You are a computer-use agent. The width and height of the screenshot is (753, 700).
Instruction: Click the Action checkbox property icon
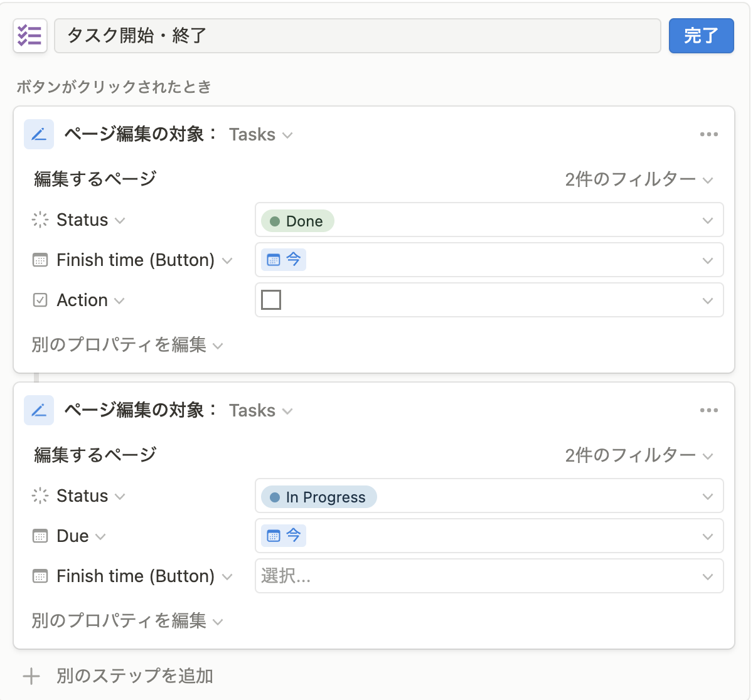point(40,300)
